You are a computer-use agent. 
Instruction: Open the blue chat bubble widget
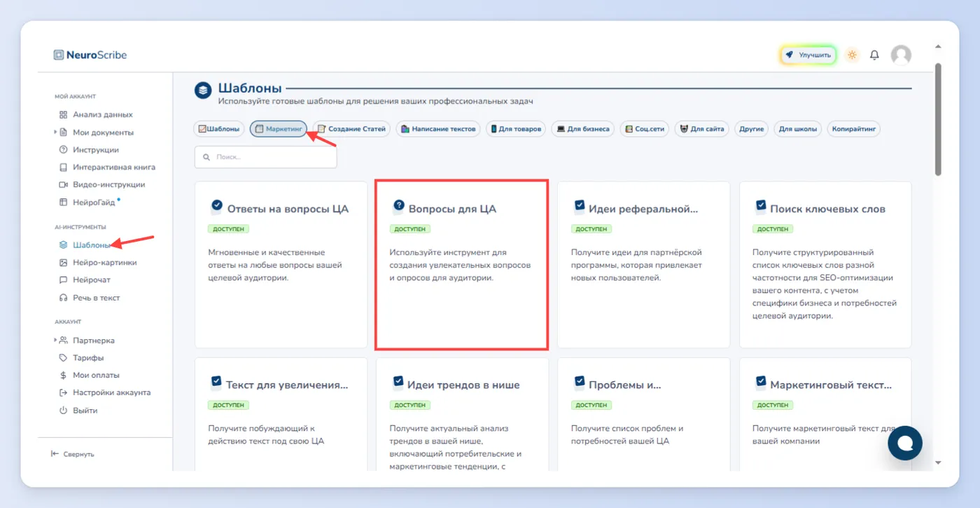tap(905, 443)
